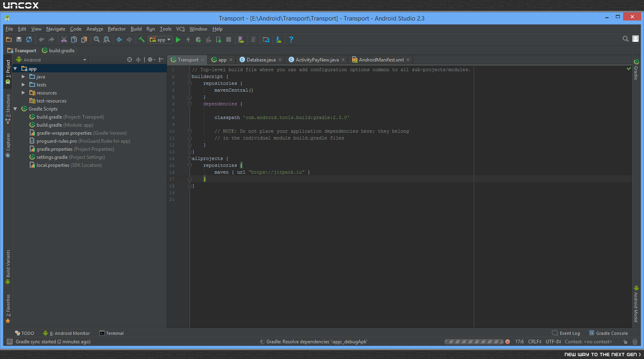Click the Make Project hammer icon

(x=142, y=39)
